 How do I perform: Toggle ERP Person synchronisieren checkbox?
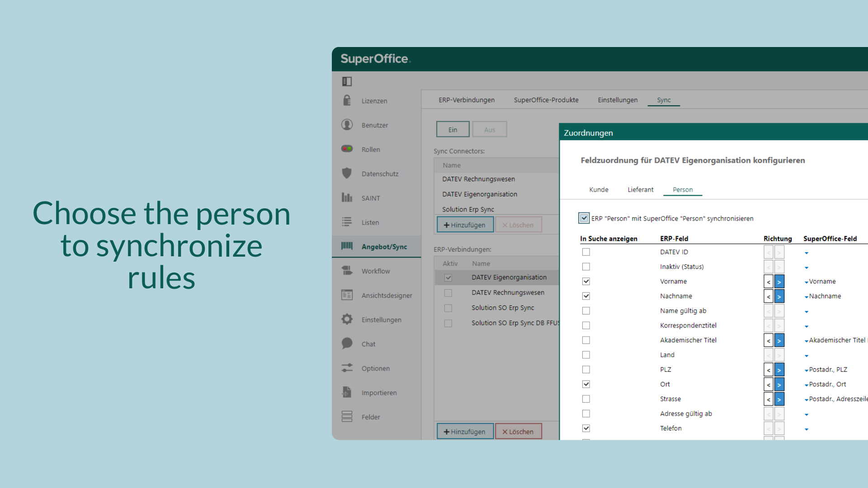(584, 218)
